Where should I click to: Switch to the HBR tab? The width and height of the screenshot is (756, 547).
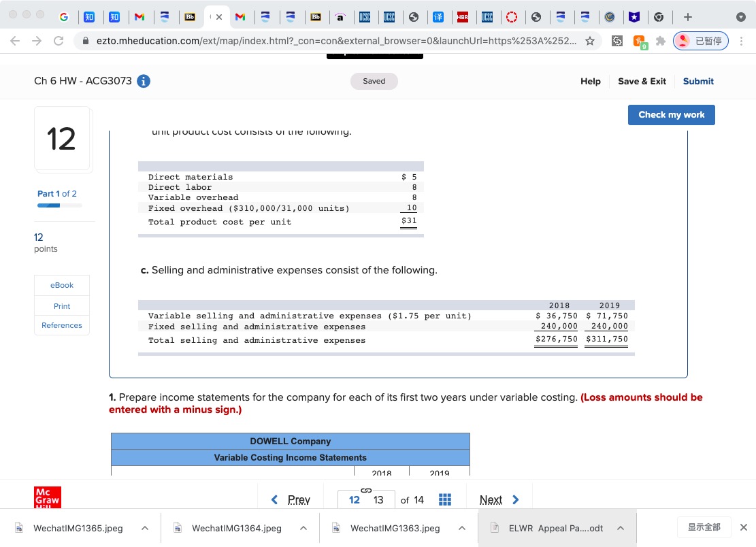click(x=462, y=17)
